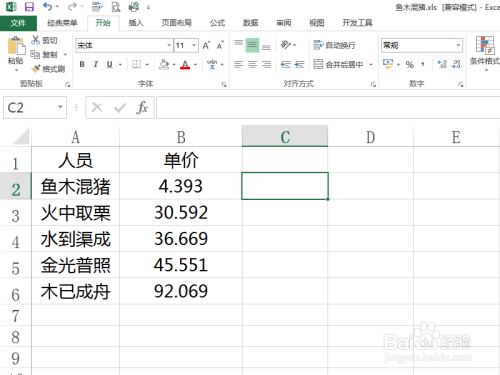Expand the fill color dropdown arrow
The width and height of the screenshot is (500, 375).
174,64
